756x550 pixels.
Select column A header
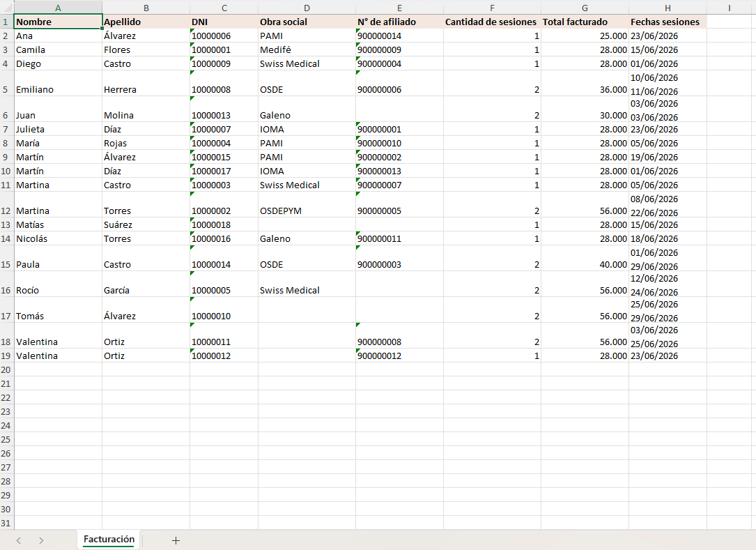pyautogui.click(x=58, y=8)
